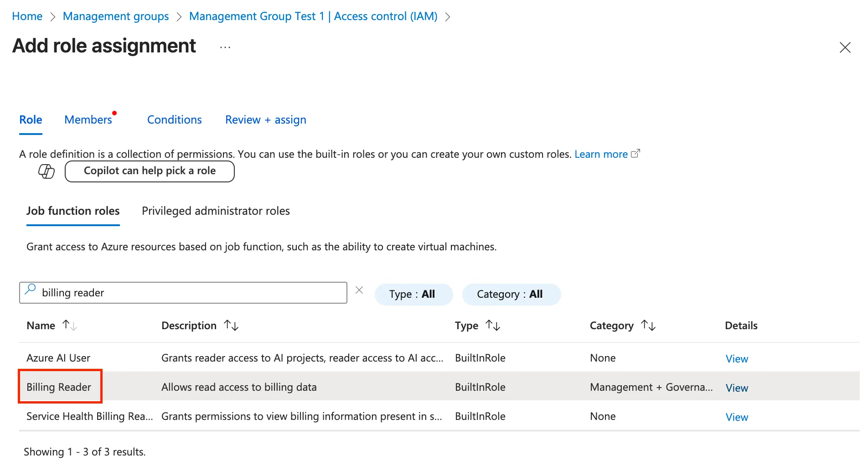The height and width of the screenshot is (476, 868).
Task: Select Privileged administrator roles tab
Action: [x=216, y=211]
